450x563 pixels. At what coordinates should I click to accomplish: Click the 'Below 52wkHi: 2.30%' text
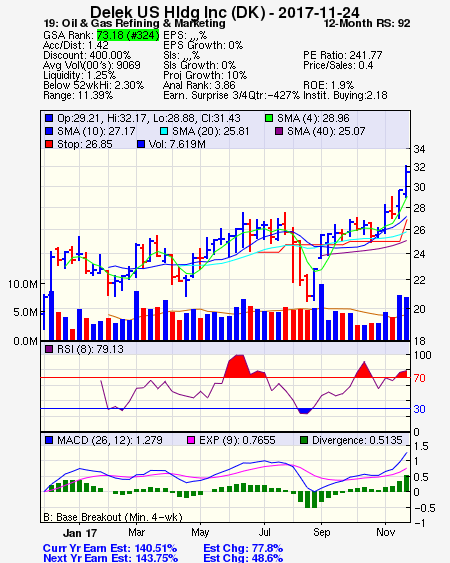point(93,85)
